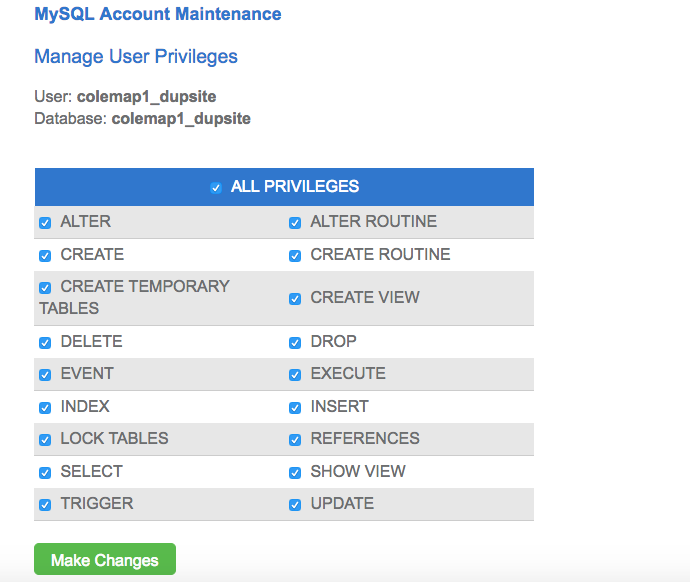Disable the SHOW VIEW privilege

[x=295, y=472]
